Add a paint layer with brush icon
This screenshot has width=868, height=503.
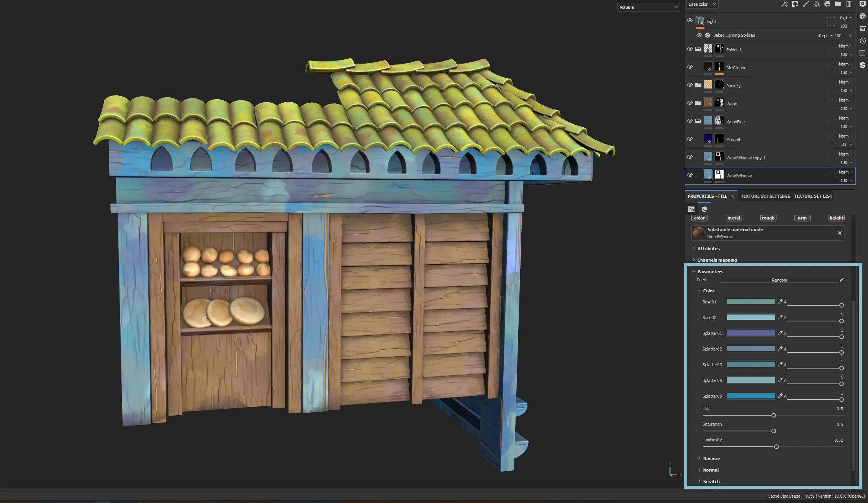coord(806,4)
